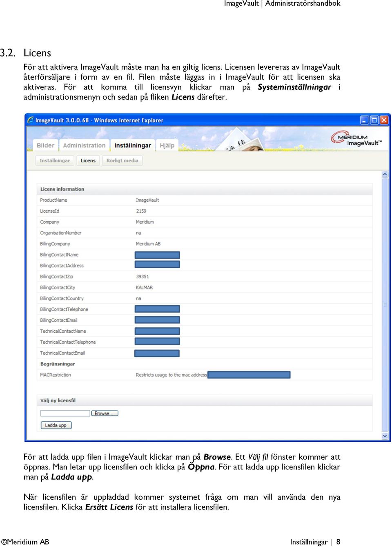
Task: Click the Ladda upp button
Action: 56,425
